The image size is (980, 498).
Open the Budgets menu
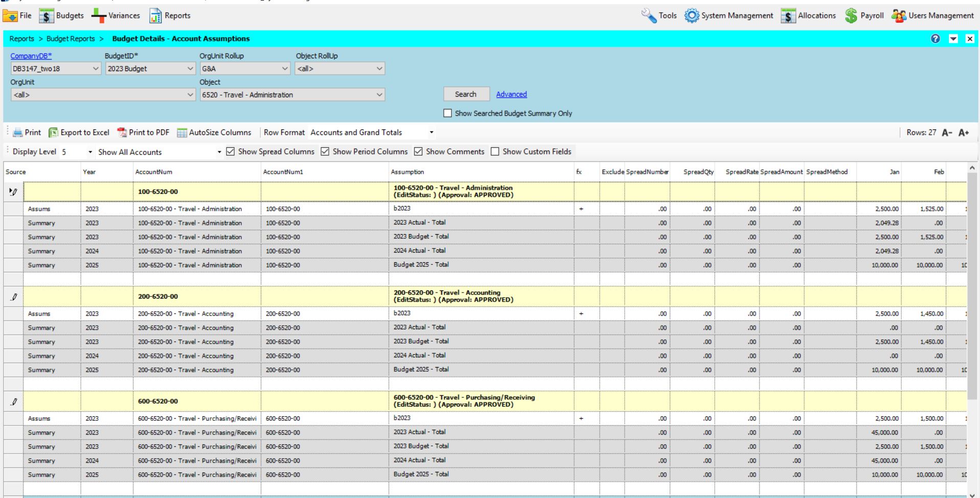click(62, 16)
